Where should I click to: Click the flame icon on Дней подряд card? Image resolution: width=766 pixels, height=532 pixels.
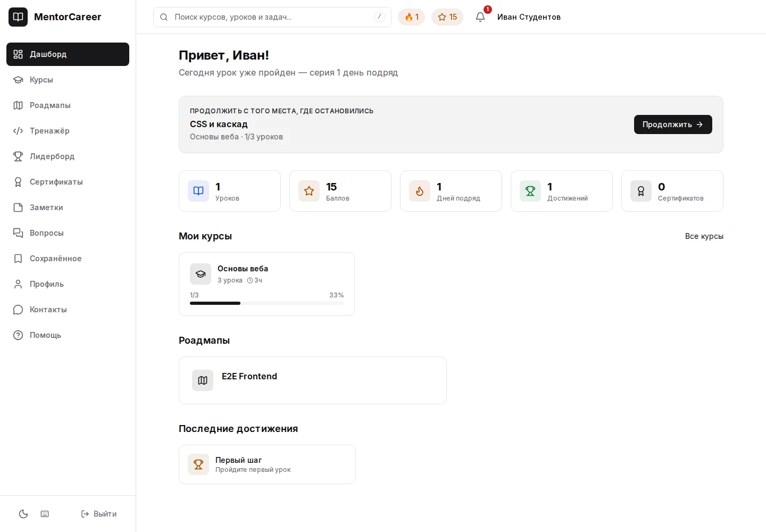(x=420, y=191)
